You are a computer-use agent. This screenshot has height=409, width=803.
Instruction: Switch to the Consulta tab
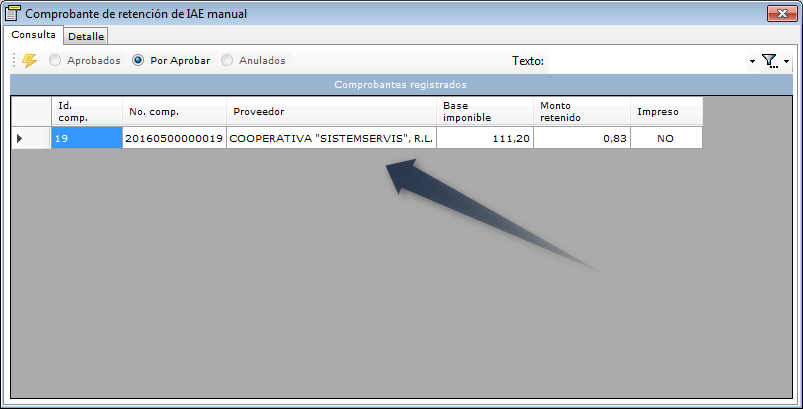click(33, 35)
